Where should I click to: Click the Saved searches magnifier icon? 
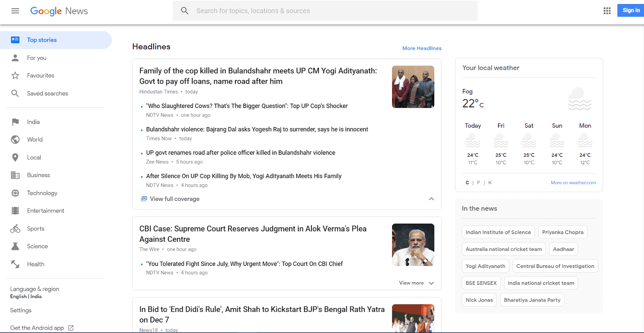tap(15, 94)
